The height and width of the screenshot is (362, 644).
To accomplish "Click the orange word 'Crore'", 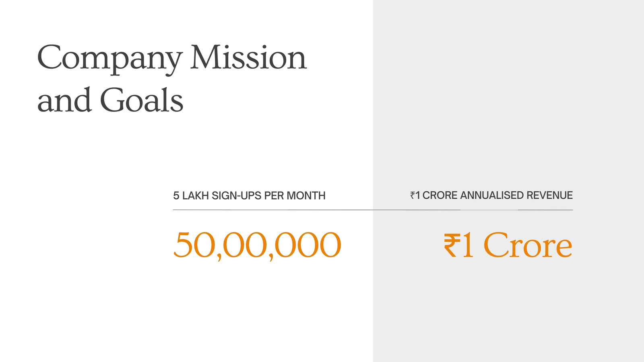I will tap(528, 245).
